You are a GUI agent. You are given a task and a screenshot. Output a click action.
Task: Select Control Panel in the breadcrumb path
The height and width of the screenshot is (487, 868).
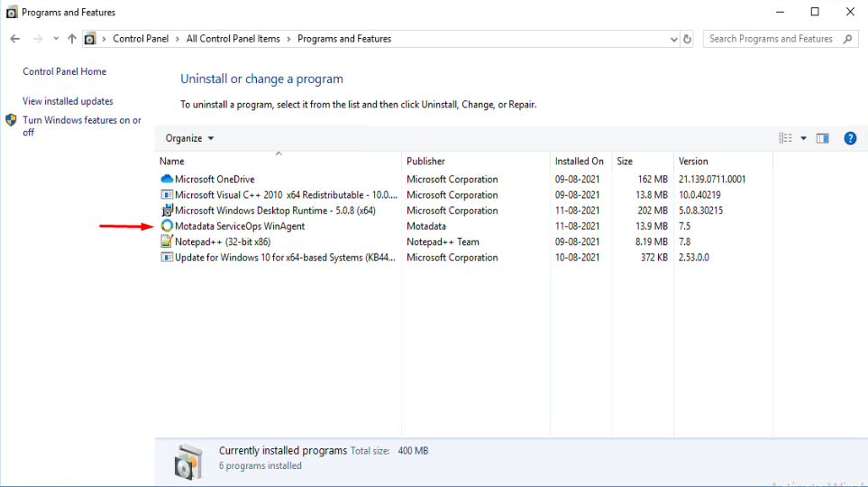point(141,39)
